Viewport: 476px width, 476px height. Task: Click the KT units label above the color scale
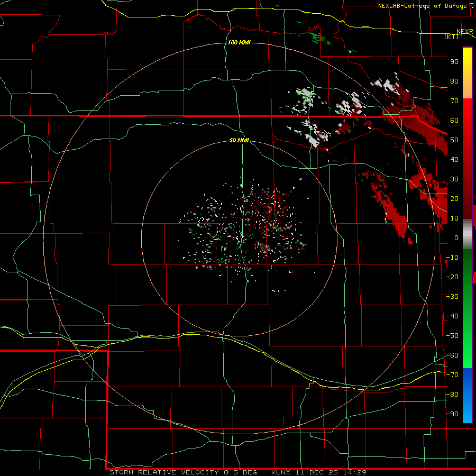452,36
